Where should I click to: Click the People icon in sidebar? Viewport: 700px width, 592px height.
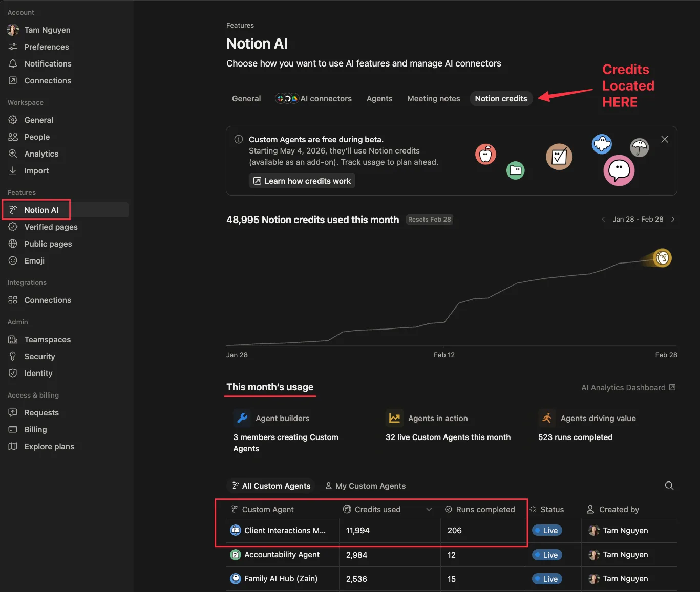pyautogui.click(x=13, y=137)
